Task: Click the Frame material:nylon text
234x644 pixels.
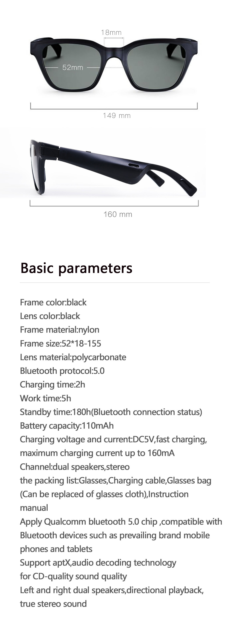Action: (60, 330)
